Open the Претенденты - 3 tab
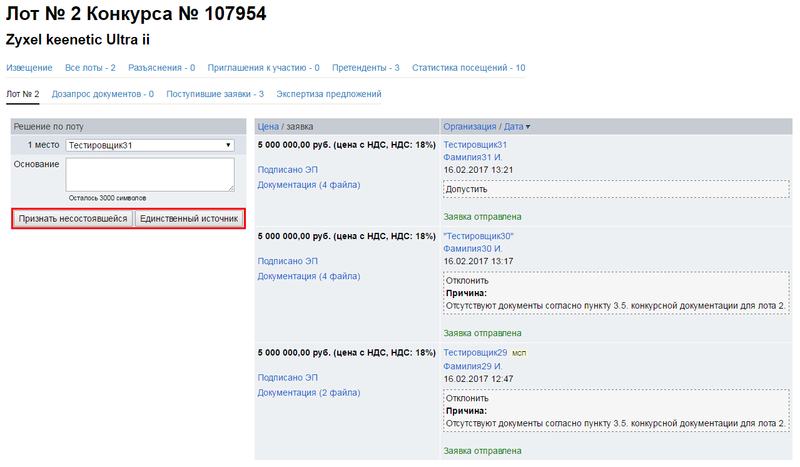Image resolution: width=800 pixels, height=467 pixels. [x=366, y=68]
